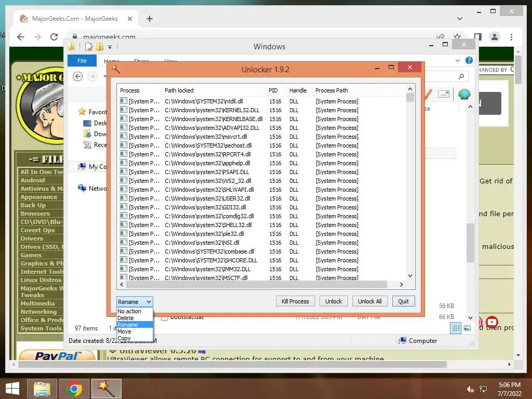This screenshot has height=399, width=532.
Task: Click the Unlocker horizontal scrollbar thumb
Action: [x=256, y=284]
